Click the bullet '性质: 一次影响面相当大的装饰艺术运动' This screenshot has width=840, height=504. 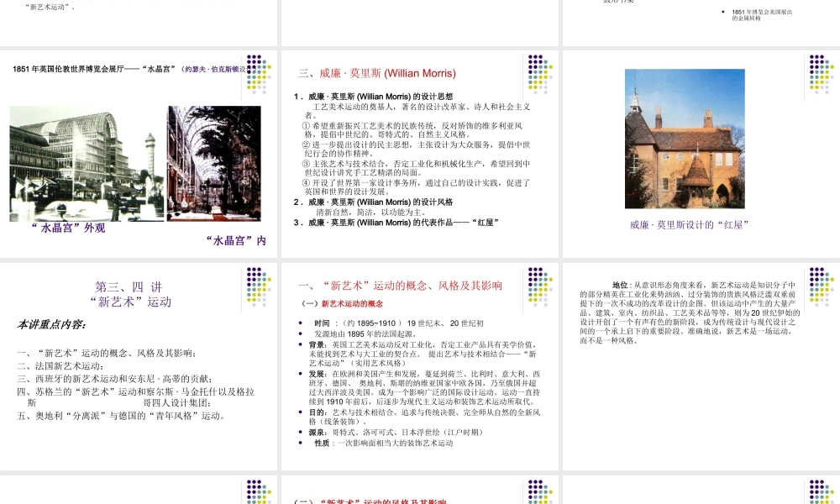click(384, 443)
